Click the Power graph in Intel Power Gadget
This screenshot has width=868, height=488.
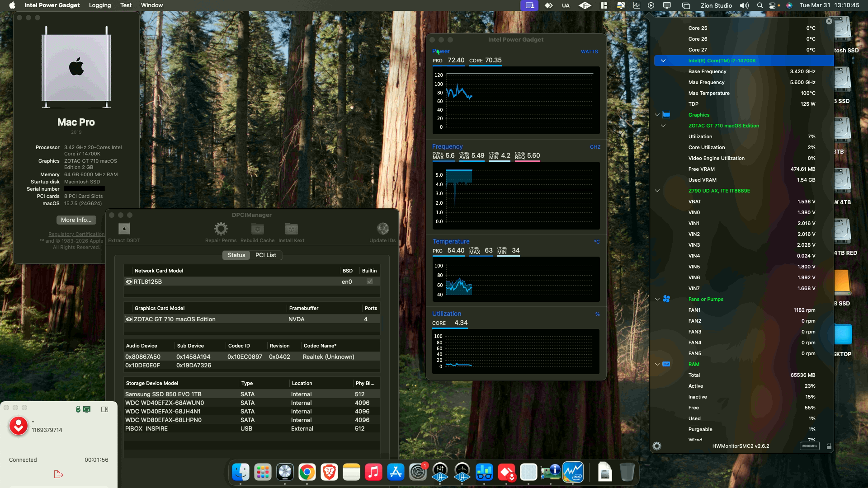pos(516,100)
